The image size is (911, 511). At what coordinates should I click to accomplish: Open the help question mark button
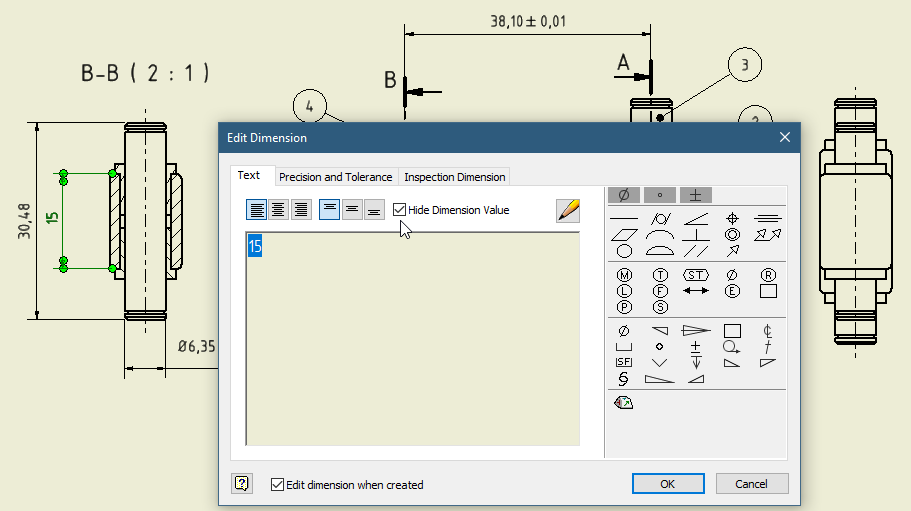pos(242,483)
